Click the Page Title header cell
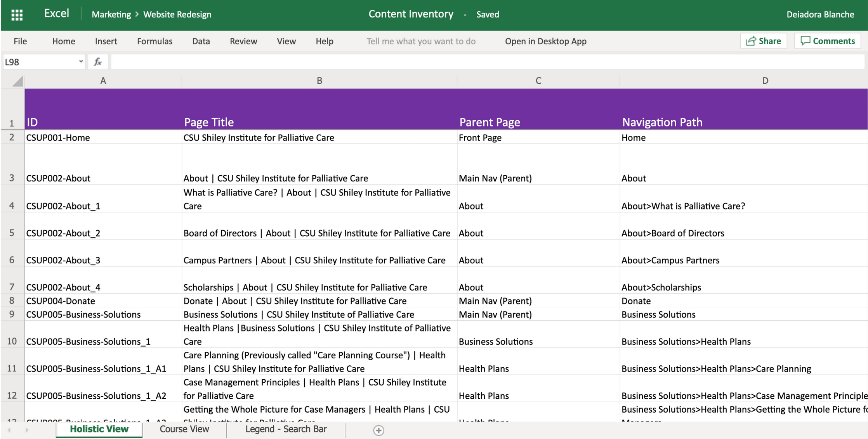The image size is (868, 439). [319, 109]
